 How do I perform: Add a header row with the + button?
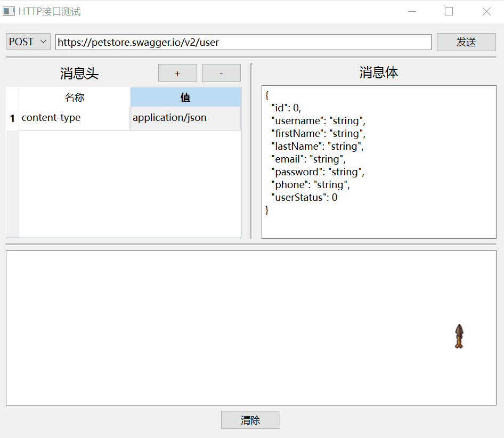(x=177, y=73)
